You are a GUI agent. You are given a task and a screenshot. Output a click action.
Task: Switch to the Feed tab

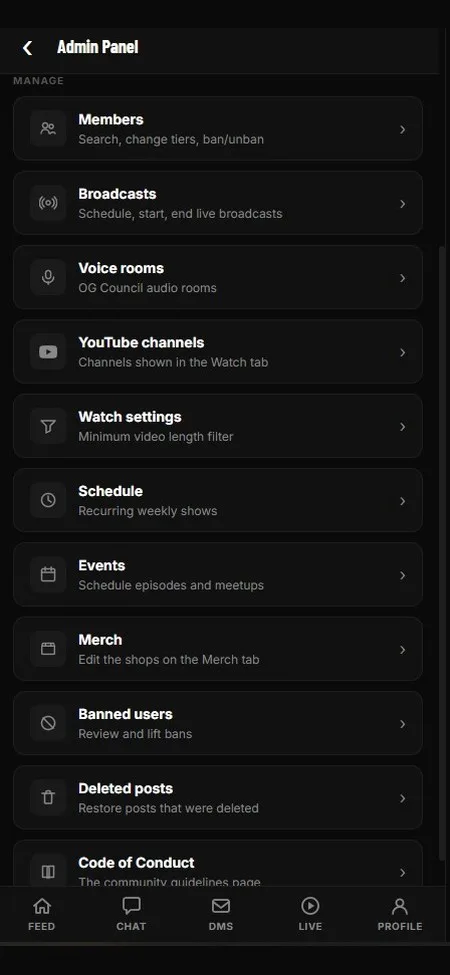(x=42, y=913)
